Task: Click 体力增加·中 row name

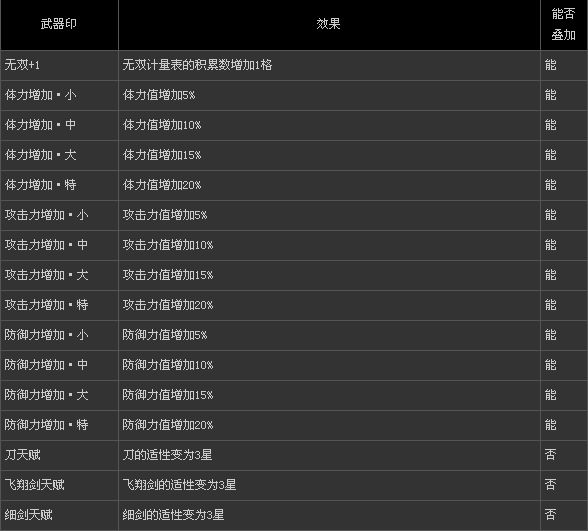Action: click(40, 125)
